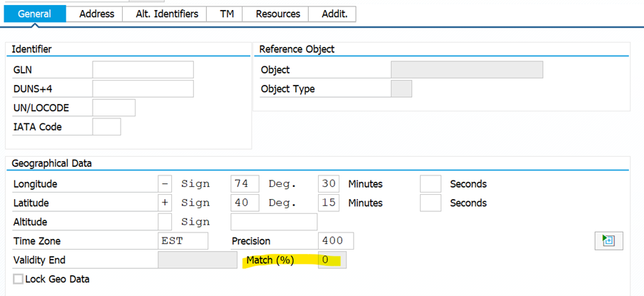Open the Addit. tab

click(333, 14)
